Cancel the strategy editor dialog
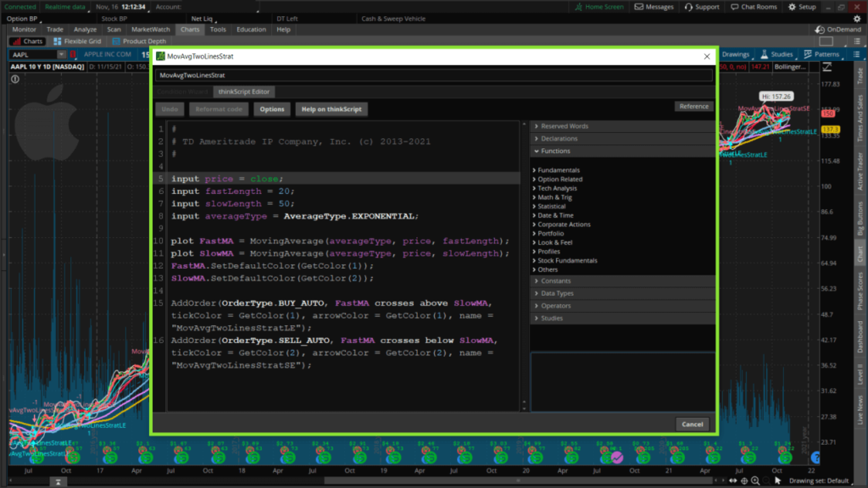868x488 pixels. [x=692, y=424]
